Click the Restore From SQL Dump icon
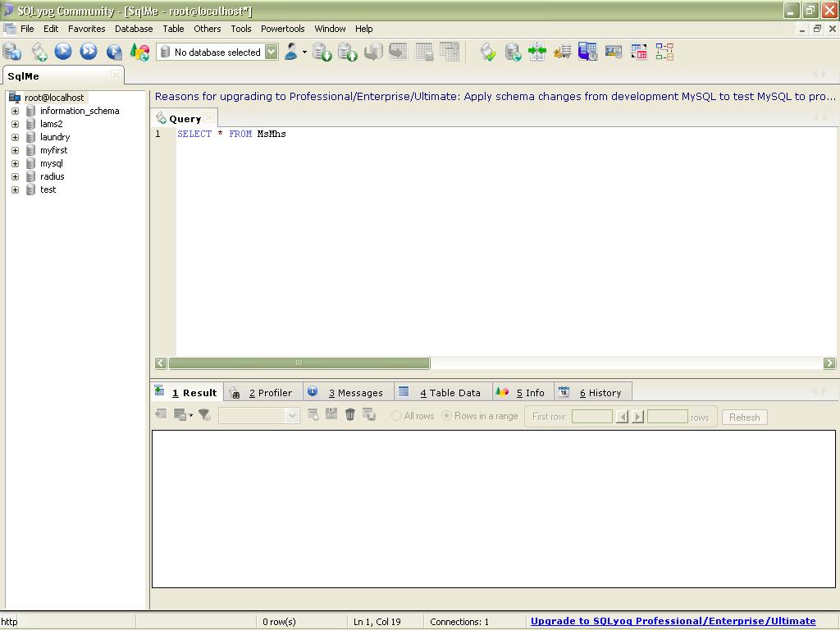 [x=373, y=52]
